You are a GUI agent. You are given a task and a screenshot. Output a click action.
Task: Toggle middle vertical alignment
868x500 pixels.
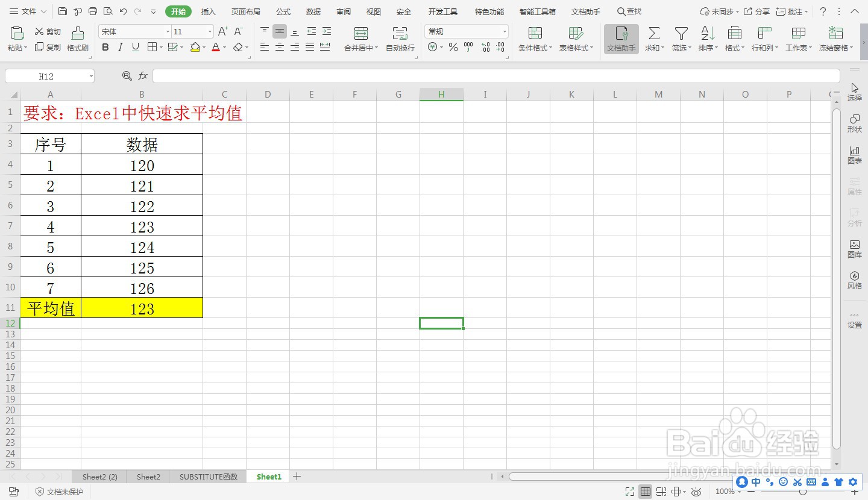[280, 31]
